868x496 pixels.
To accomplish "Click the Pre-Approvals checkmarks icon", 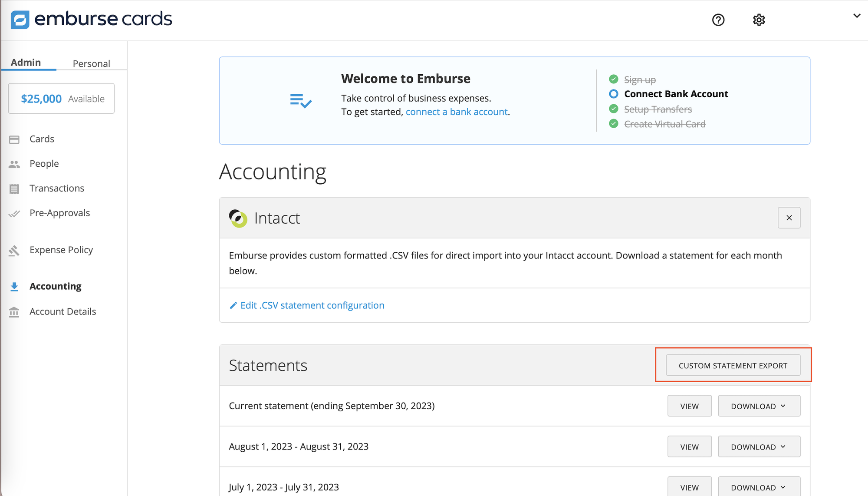I will tap(14, 213).
